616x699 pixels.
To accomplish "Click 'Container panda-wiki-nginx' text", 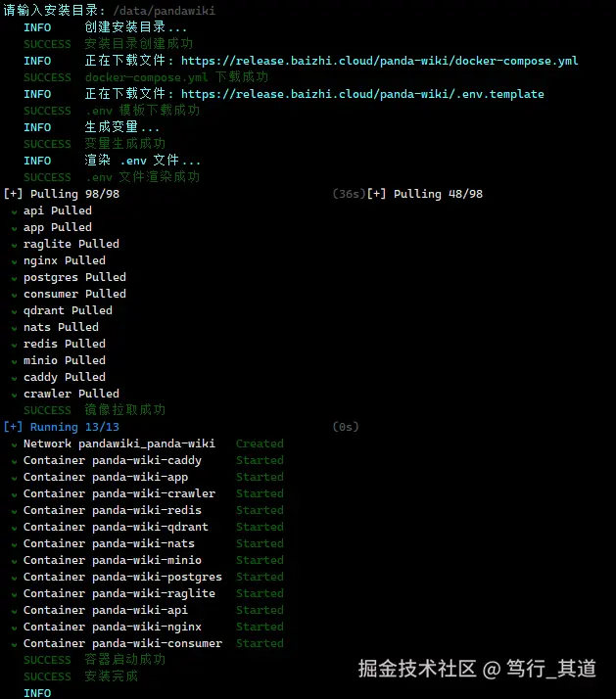I will tap(113, 627).
